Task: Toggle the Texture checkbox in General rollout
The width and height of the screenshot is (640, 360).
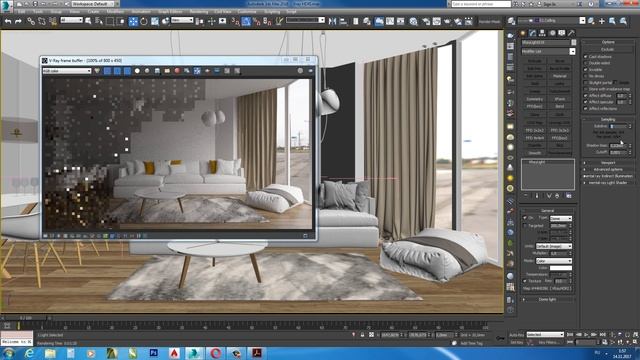Action: coord(525,281)
